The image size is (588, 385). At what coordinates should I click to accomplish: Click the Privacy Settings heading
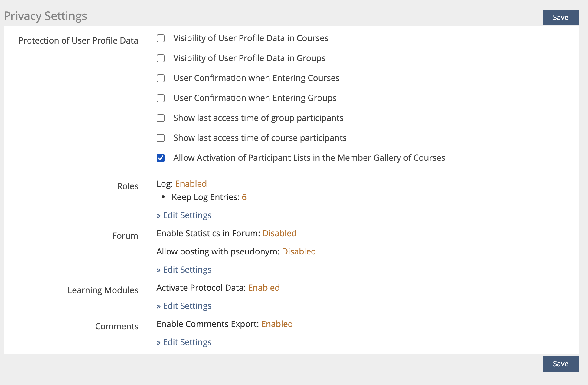tap(45, 16)
